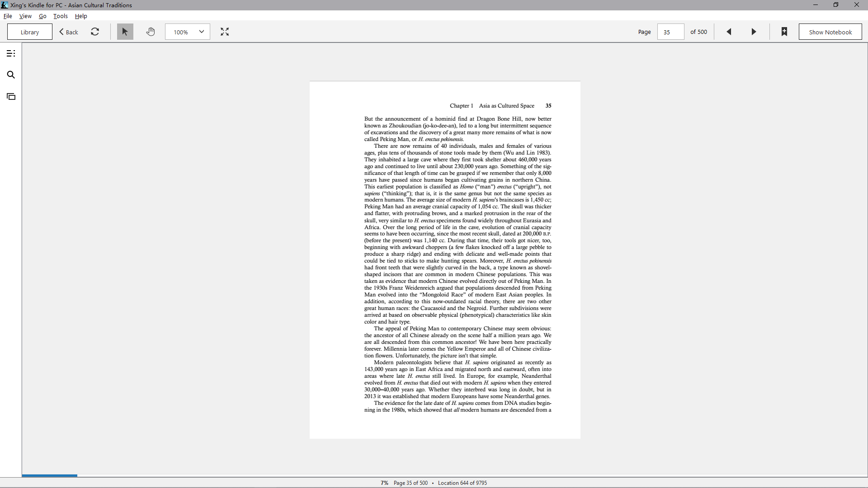Click the Kindle app icon in title bar

[x=5, y=5]
